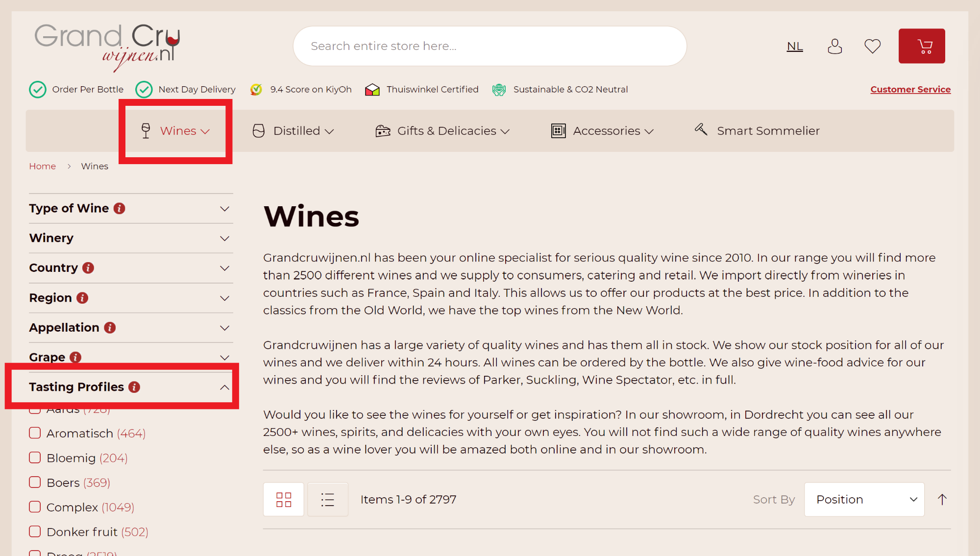Switch to list view
Image resolution: width=980 pixels, height=556 pixels.
[327, 499]
